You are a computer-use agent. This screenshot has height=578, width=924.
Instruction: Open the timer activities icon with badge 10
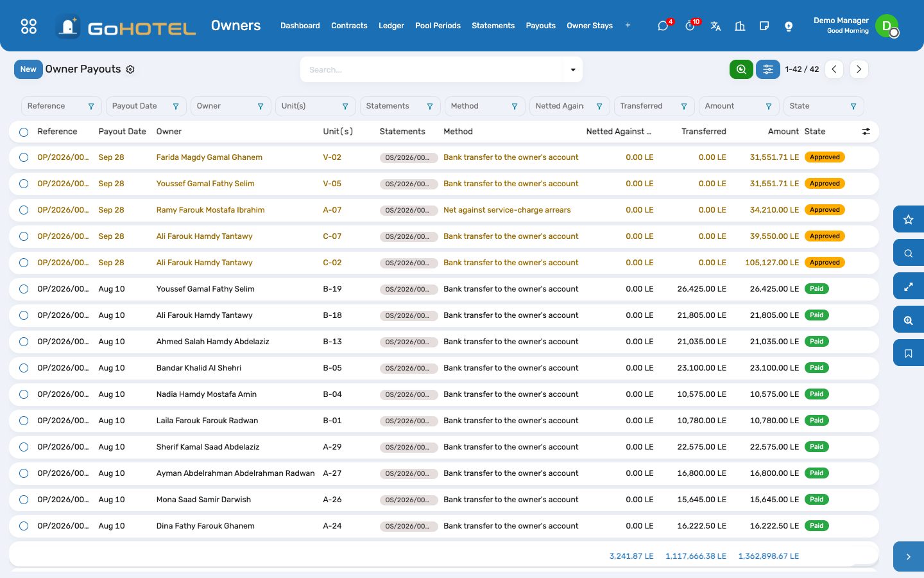[x=690, y=26]
